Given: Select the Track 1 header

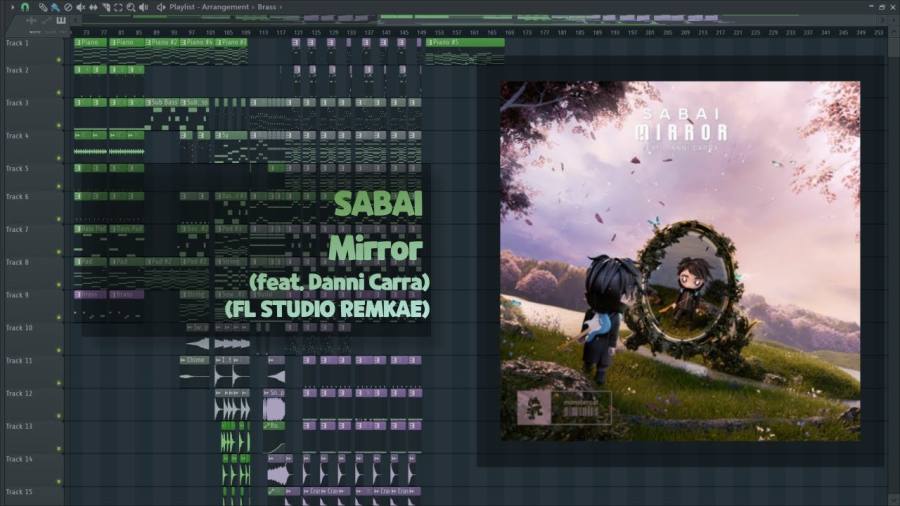Looking at the screenshot, I should point(32,51).
